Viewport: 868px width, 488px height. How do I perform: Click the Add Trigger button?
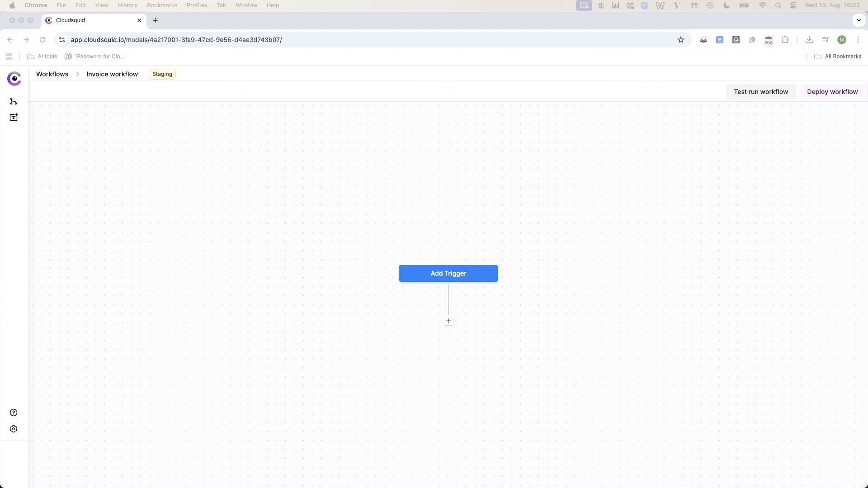point(448,273)
